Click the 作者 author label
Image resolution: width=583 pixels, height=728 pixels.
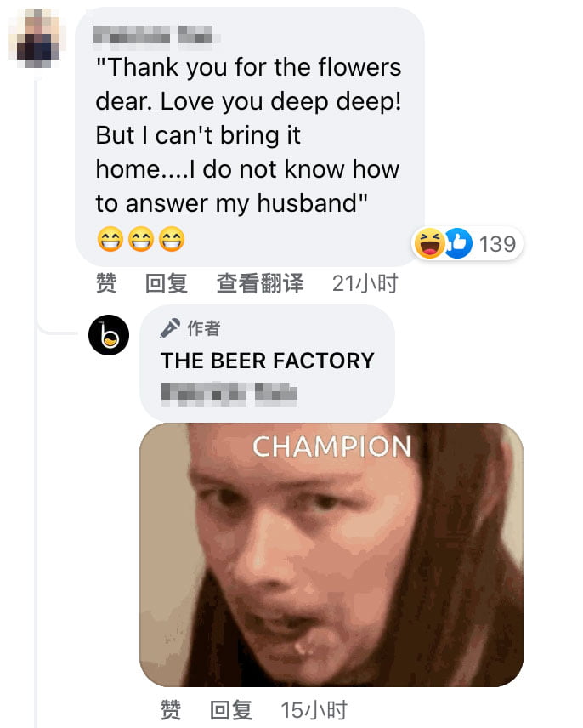[x=204, y=328]
